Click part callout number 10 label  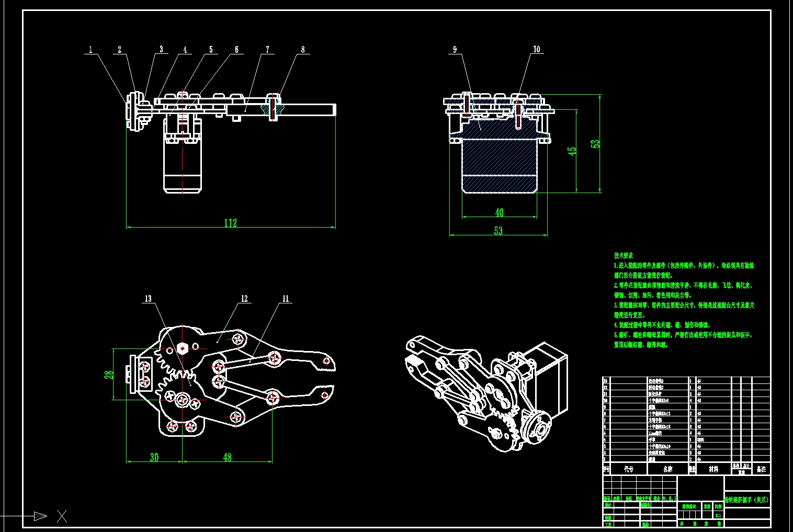tap(536, 49)
